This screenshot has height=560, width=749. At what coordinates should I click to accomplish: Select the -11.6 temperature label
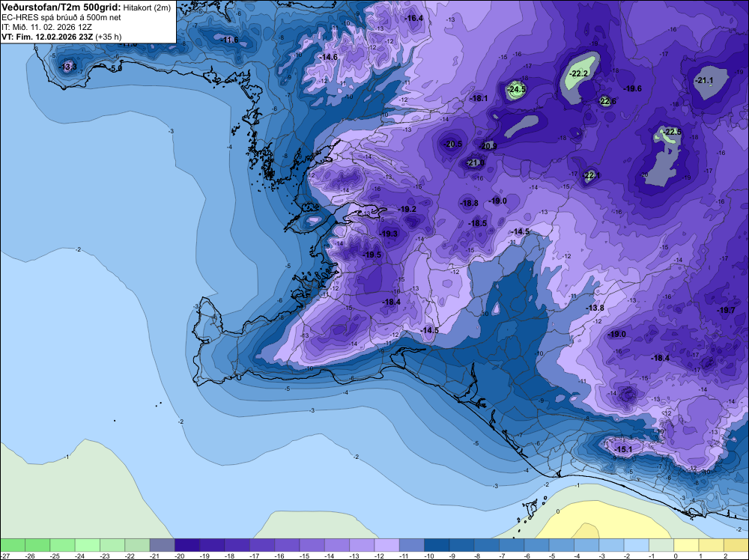pos(230,40)
